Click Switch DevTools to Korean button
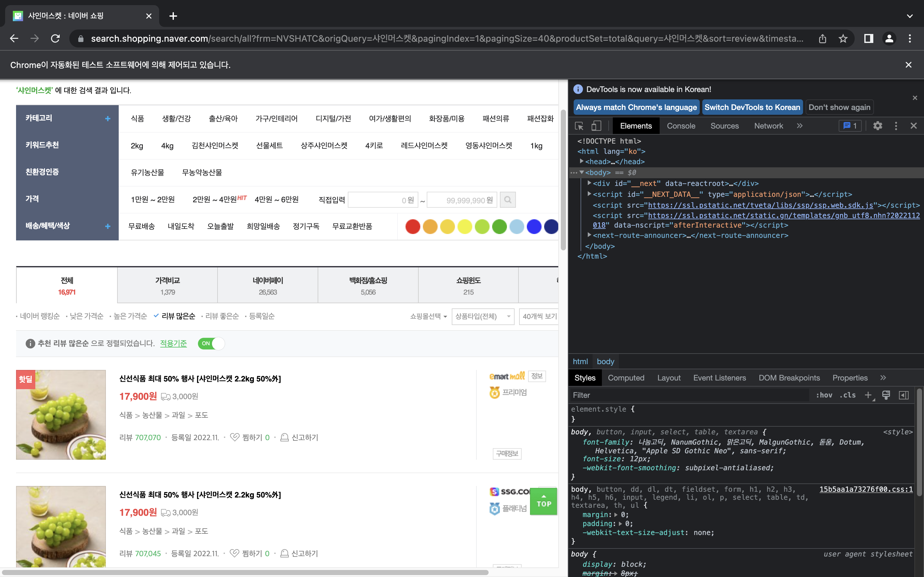 (752, 107)
